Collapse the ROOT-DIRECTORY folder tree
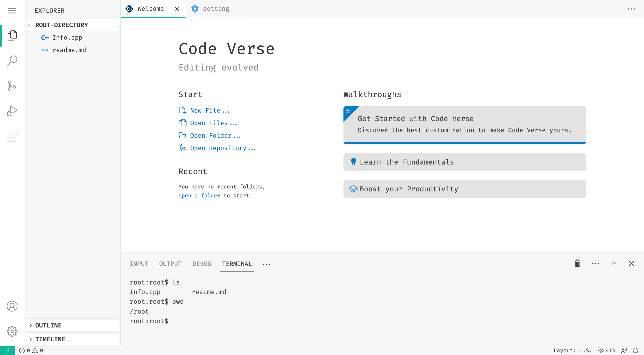The height and width of the screenshot is (355, 644). pos(30,25)
